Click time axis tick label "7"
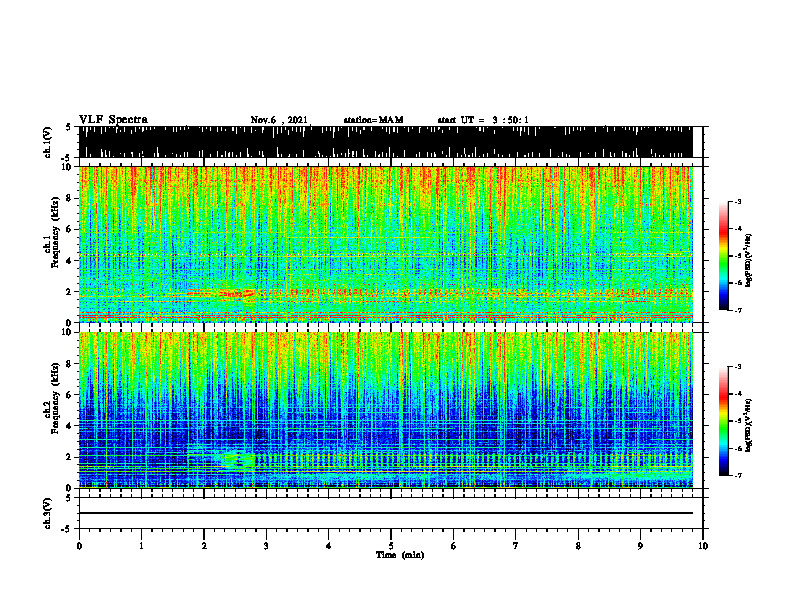The image size is (792, 612). click(x=516, y=546)
